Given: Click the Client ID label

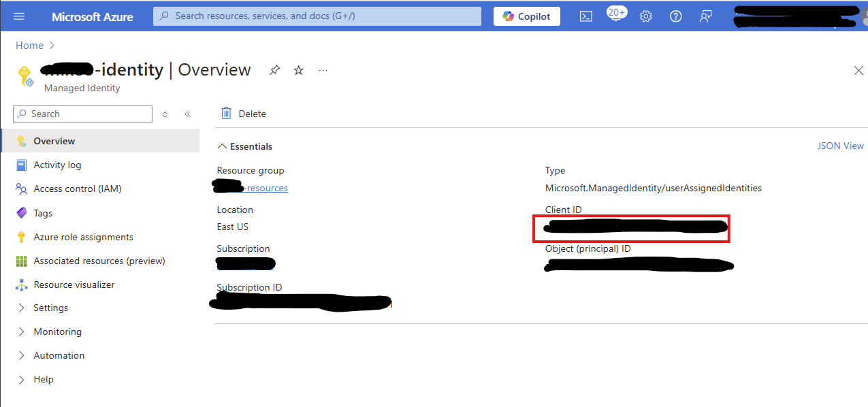Looking at the screenshot, I should [x=564, y=210].
